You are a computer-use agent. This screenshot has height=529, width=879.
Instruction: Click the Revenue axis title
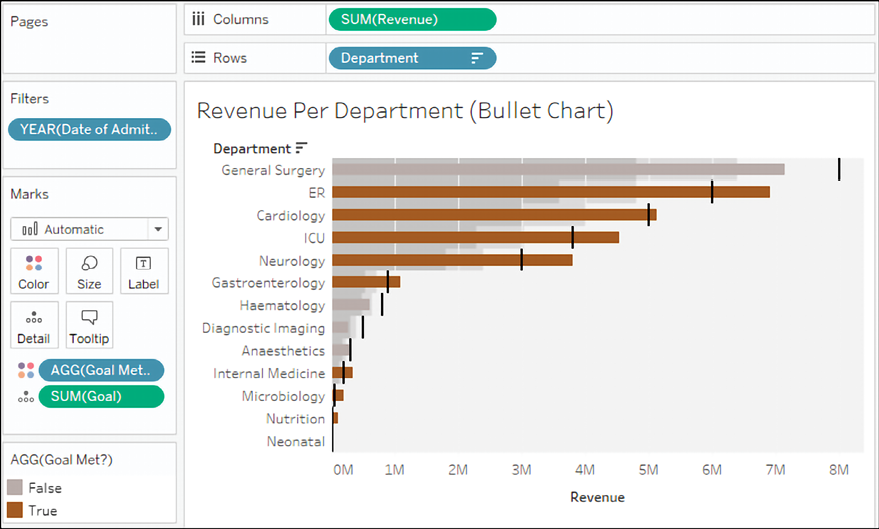coord(597,497)
